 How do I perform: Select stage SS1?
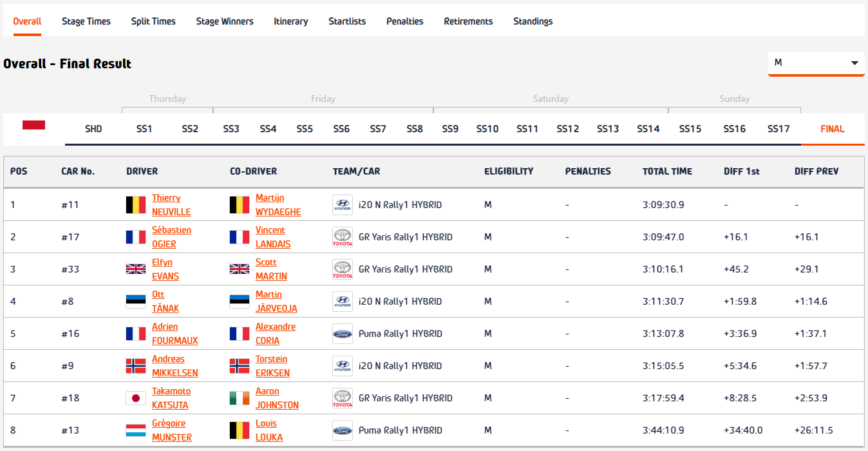pyautogui.click(x=144, y=129)
